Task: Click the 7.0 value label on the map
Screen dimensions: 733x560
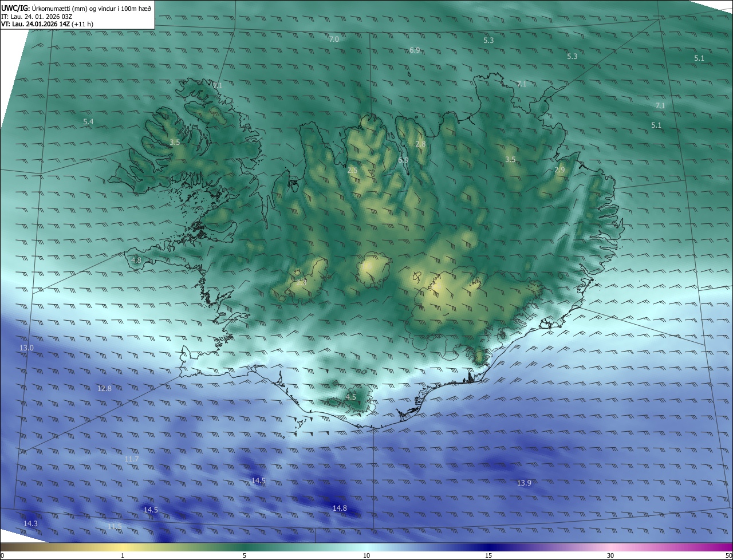Action: 334,39
